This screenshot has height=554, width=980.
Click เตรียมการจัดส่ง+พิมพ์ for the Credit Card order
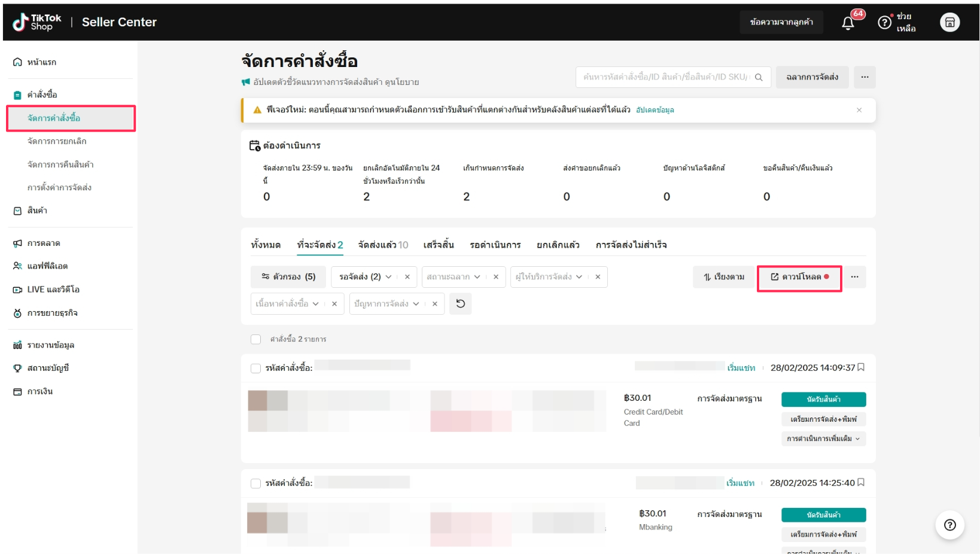click(824, 419)
